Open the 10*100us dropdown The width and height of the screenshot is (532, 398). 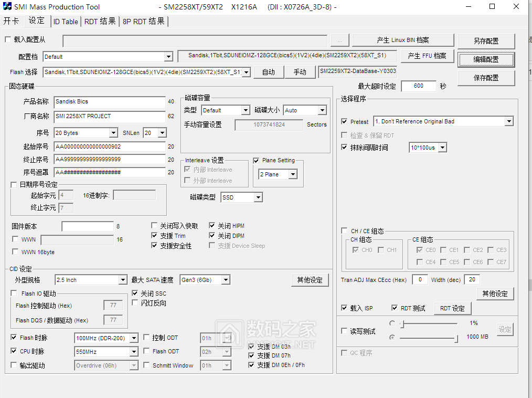[x=442, y=148]
